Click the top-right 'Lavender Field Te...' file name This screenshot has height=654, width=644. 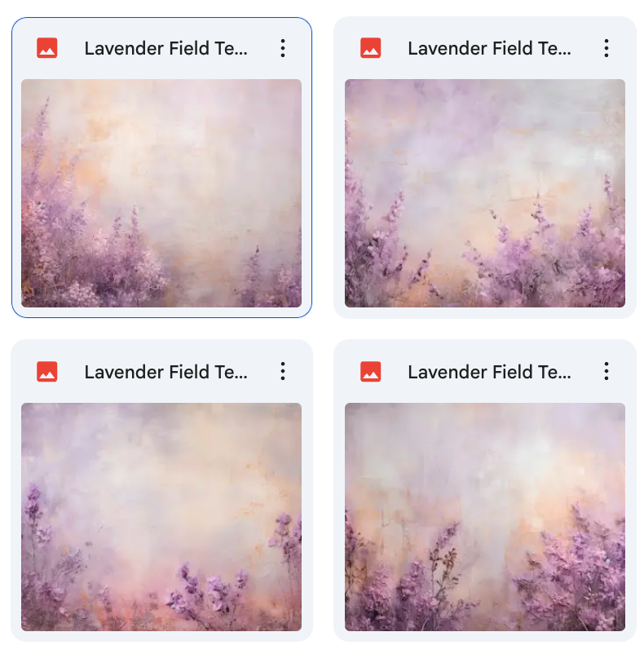coord(489,48)
